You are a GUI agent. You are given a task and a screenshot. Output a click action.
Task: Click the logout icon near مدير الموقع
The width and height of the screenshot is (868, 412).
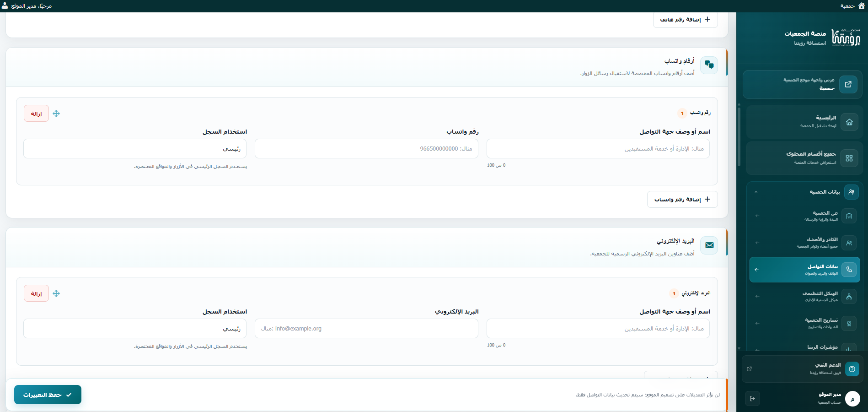click(753, 399)
